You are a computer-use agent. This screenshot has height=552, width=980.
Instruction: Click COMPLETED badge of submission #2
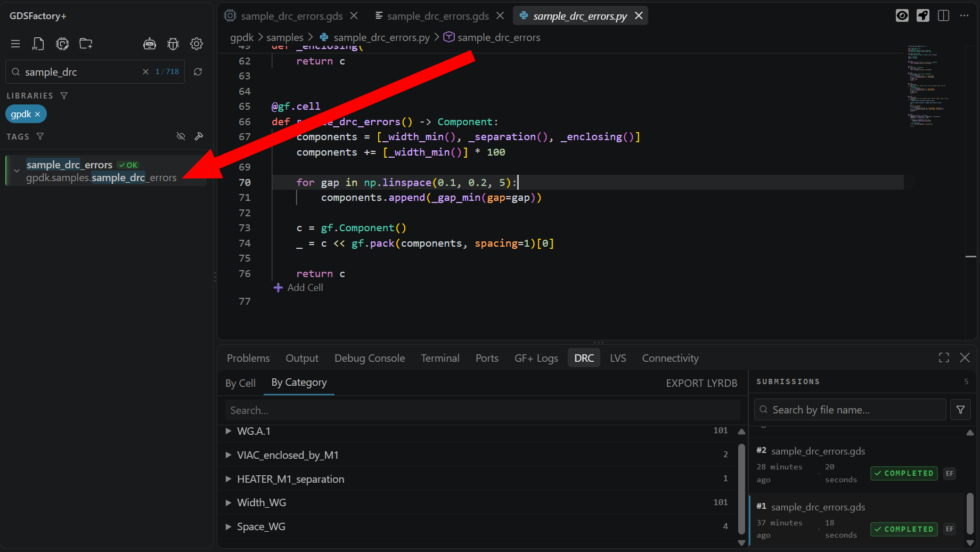[904, 473]
